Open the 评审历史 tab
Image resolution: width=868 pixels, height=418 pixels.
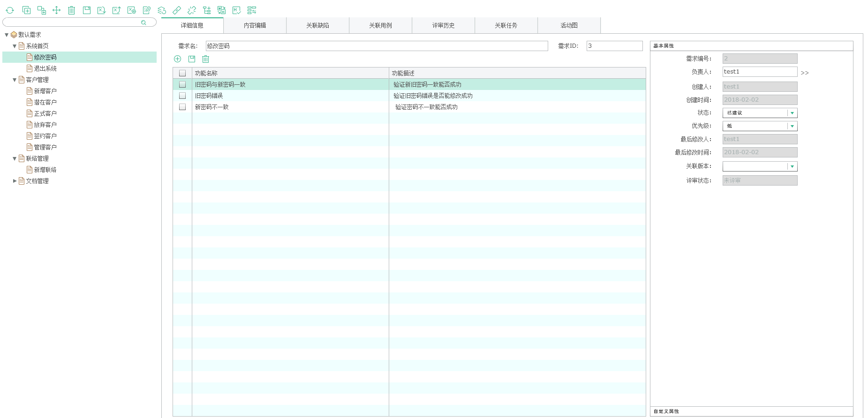(443, 25)
